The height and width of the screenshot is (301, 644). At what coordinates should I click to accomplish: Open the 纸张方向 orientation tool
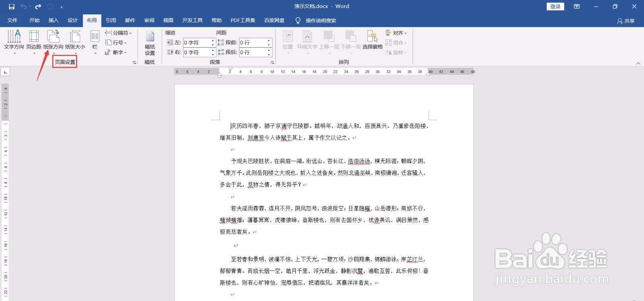[x=54, y=42]
